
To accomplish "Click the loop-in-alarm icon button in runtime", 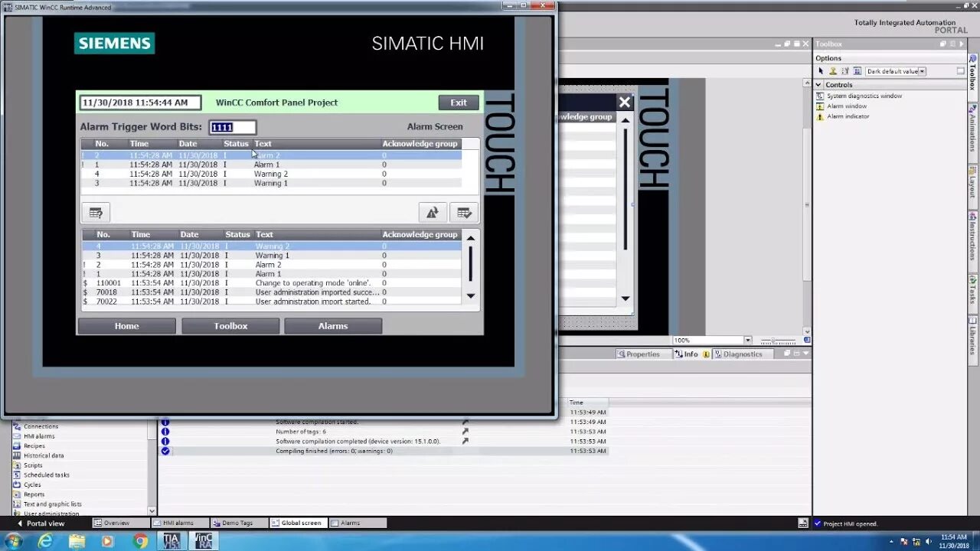I will coord(433,213).
